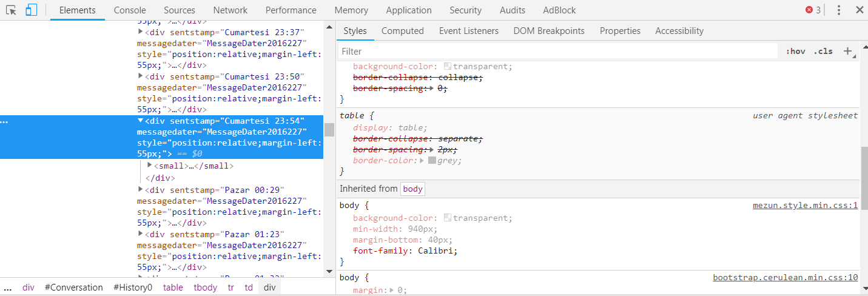Open the Security tab
868x296 pixels.
[465, 10]
